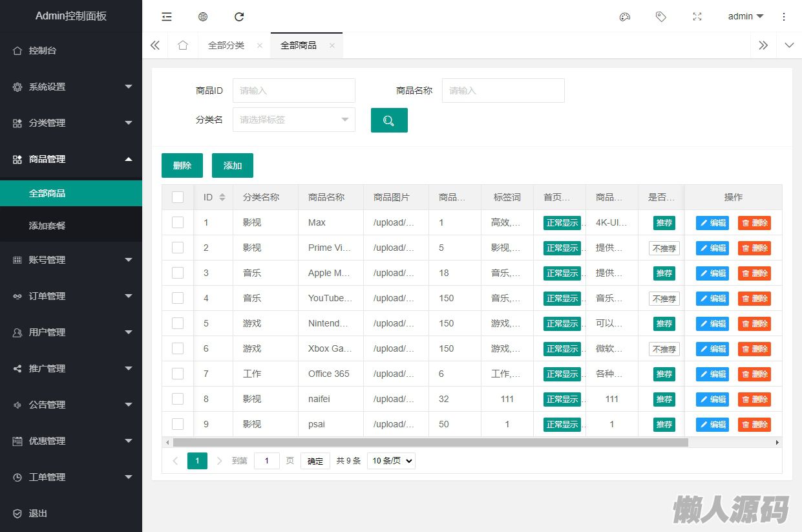Open 添加套餐 in the sidebar

(x=47, y=226)
